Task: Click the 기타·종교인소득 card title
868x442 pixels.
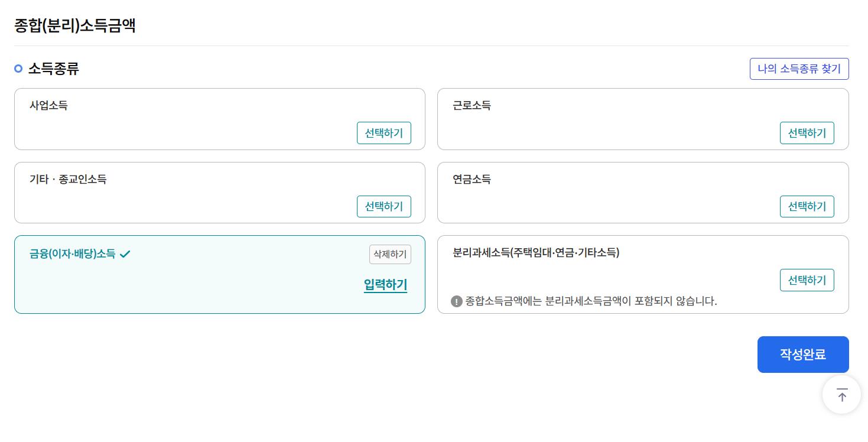Action: [68, 180]
